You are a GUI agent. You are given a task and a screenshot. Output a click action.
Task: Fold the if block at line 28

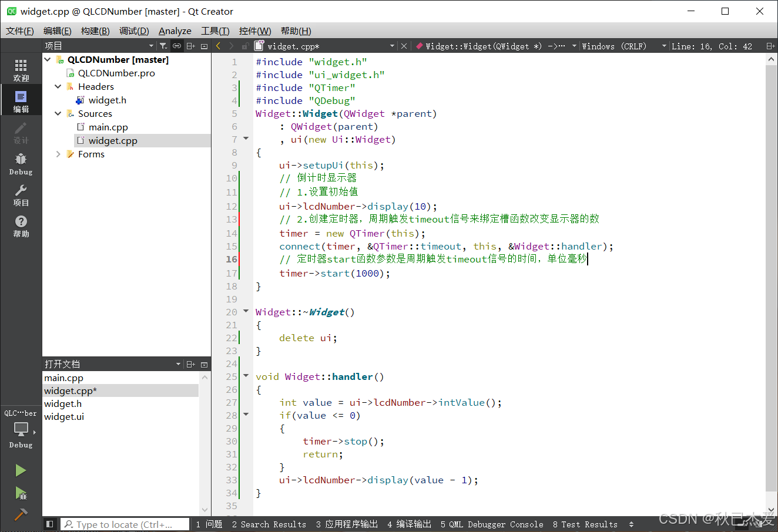246,415
